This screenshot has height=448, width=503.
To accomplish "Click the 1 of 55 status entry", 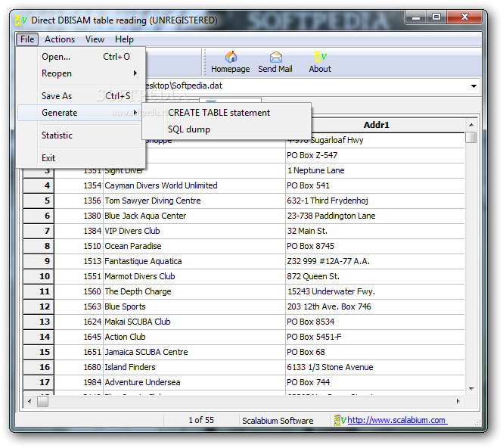I will [201, 420].
